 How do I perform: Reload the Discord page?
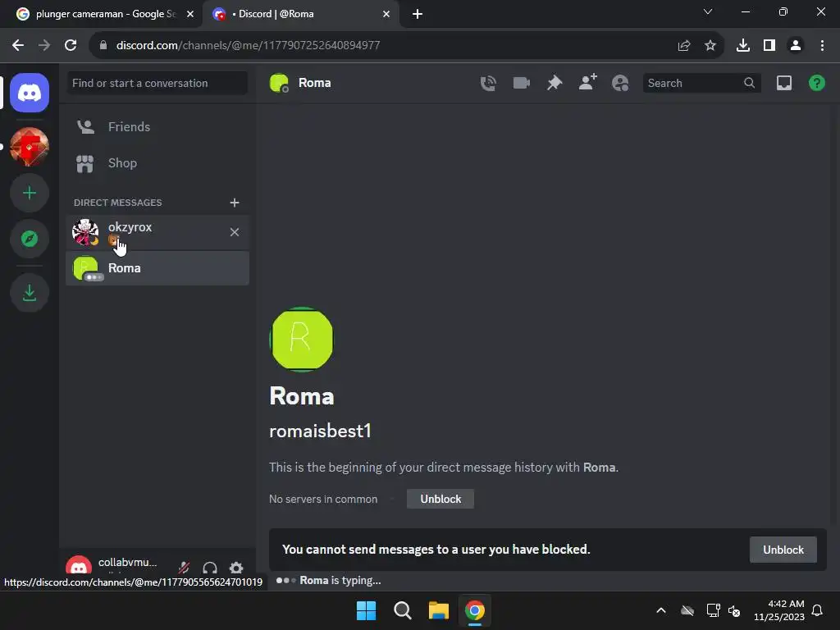coord(71,46)
